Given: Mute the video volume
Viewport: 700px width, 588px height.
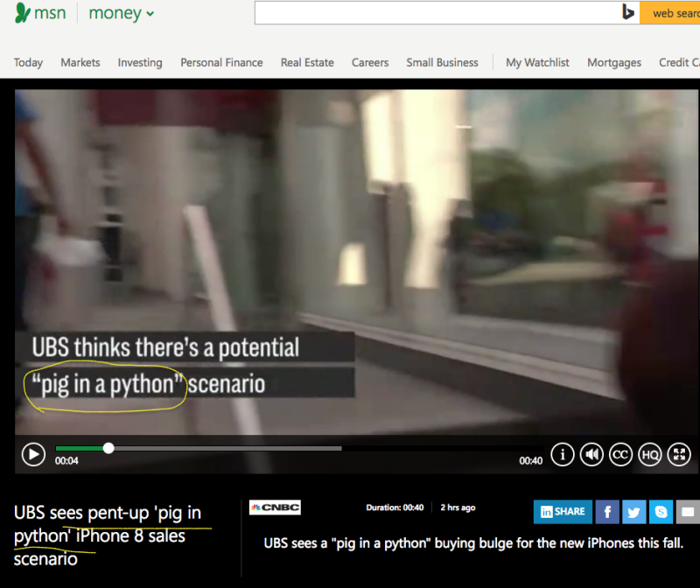Looking at the screenshot, I should coord(591,454).
